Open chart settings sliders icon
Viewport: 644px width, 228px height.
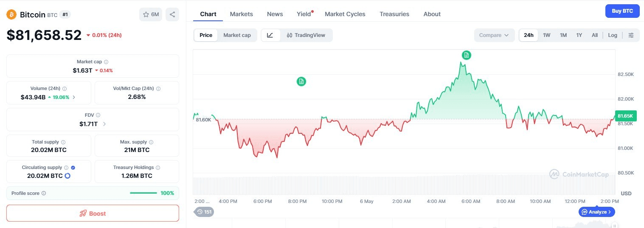pyautogui.click(x=631, y=35)
